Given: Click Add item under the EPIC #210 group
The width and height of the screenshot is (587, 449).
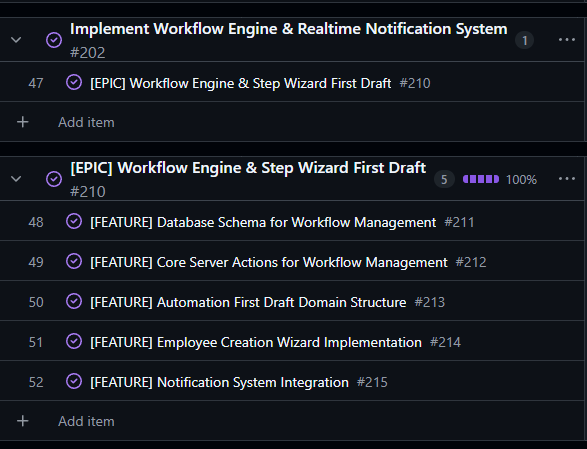Looking at the screenshot, I should pos(86,421).
